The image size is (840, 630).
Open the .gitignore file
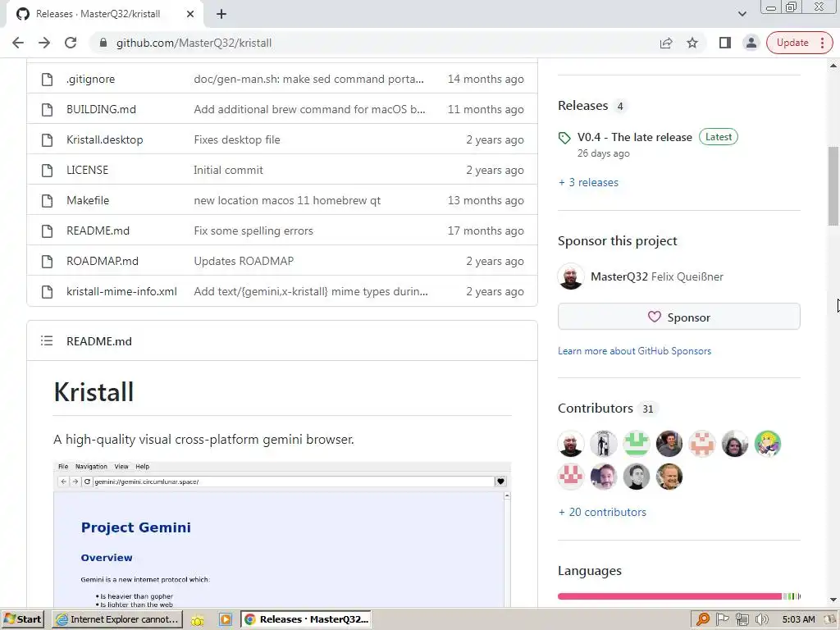click(x=90, y=80)
